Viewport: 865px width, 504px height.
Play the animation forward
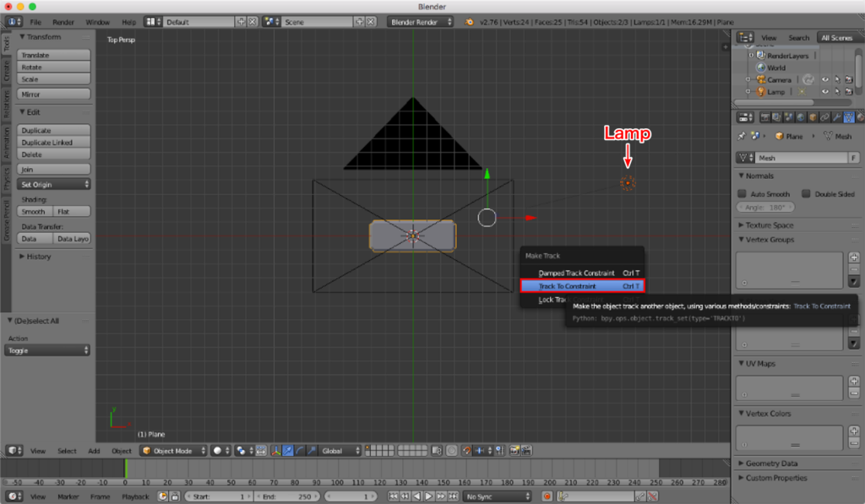coord(428,496)
